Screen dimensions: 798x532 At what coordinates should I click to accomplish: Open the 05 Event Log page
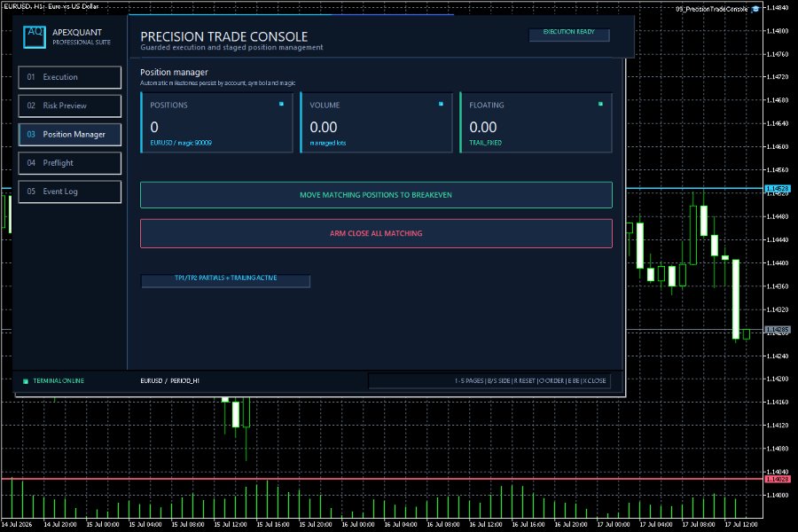[70, 192]
